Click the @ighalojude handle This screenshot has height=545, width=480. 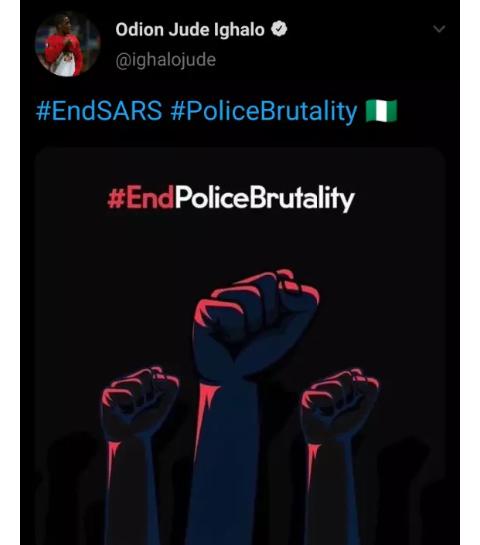tap(165, 60)
